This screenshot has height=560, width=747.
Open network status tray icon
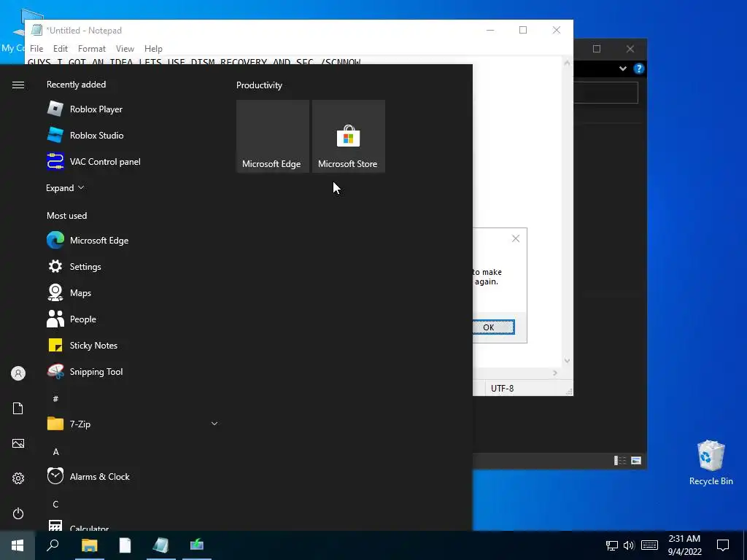(612, 545)
